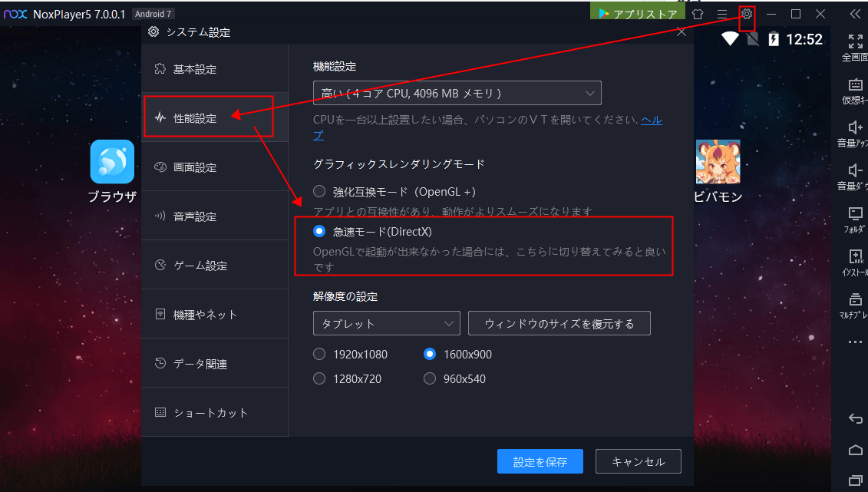
Task: Open the hamburger menu in title bar
Action: 722,14
